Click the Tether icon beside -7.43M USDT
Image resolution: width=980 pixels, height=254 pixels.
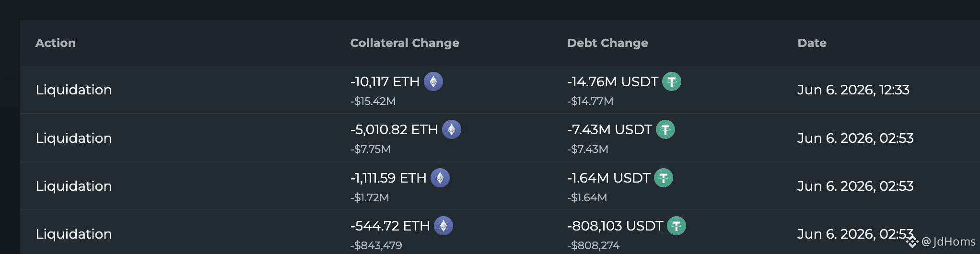pyautogui.click(x=665, y=129)
